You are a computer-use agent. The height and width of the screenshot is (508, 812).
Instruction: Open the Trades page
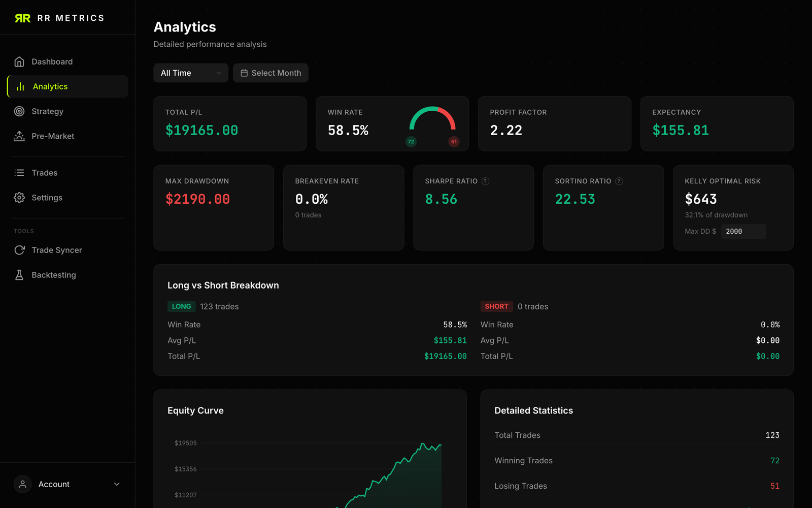[x=67, y=173]
